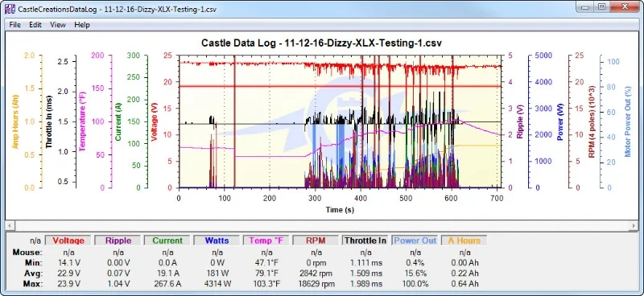Click the Time (s) axis label

pyautogui.click(x=340, y=210)
